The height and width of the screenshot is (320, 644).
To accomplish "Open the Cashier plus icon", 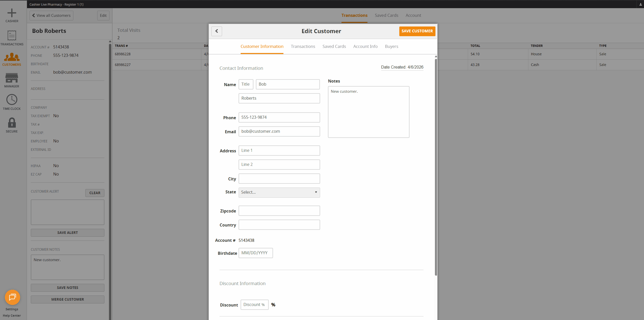I will [12, 13].
